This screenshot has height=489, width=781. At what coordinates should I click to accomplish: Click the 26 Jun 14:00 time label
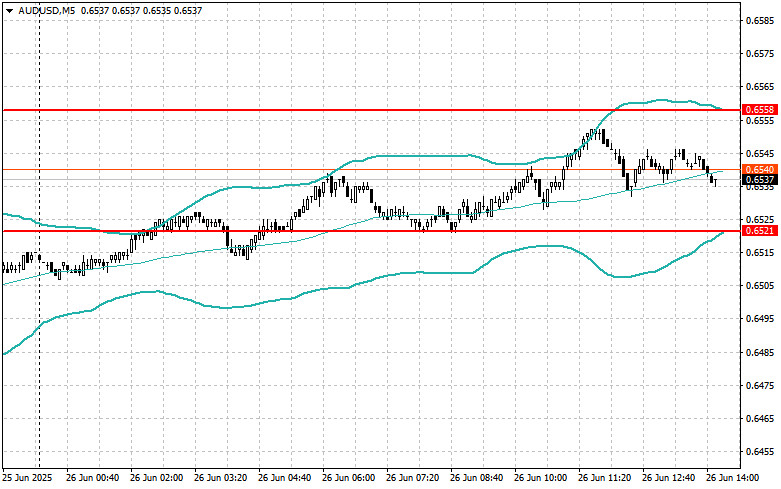733,478
